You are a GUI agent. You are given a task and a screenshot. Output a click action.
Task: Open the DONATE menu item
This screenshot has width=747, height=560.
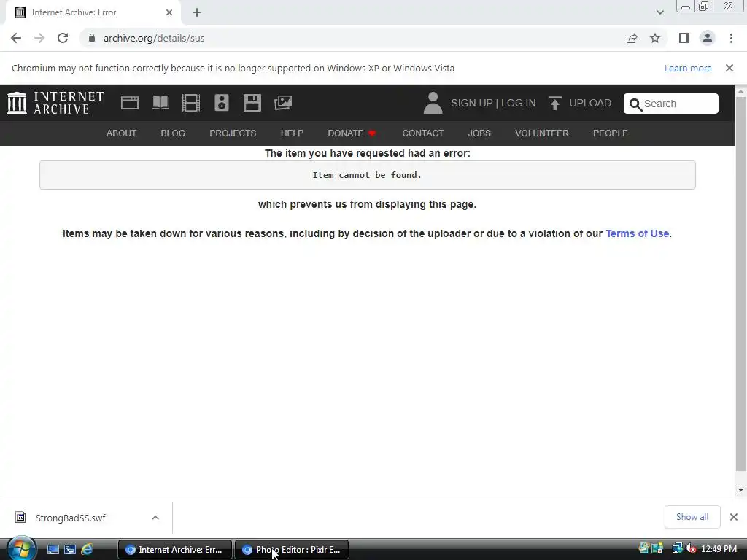pos(352,133)
